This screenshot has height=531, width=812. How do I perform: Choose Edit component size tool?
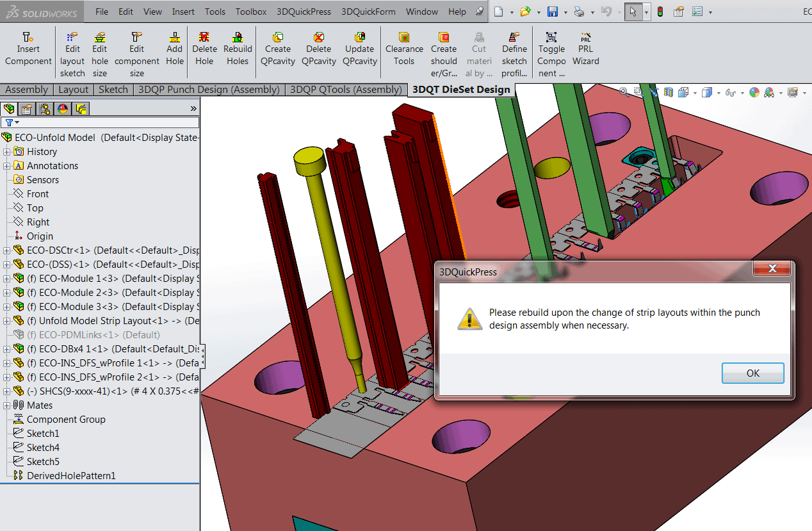[137, 55]
